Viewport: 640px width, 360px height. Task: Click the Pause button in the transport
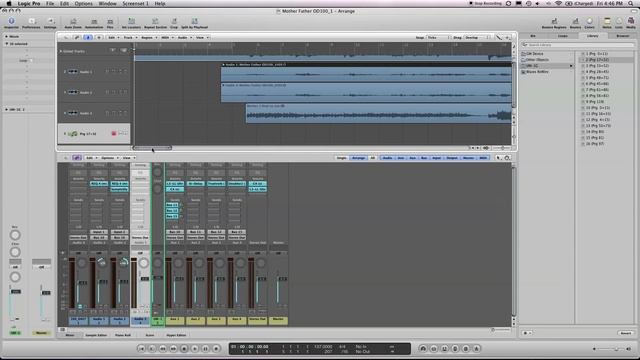click(x=205, y=349)
